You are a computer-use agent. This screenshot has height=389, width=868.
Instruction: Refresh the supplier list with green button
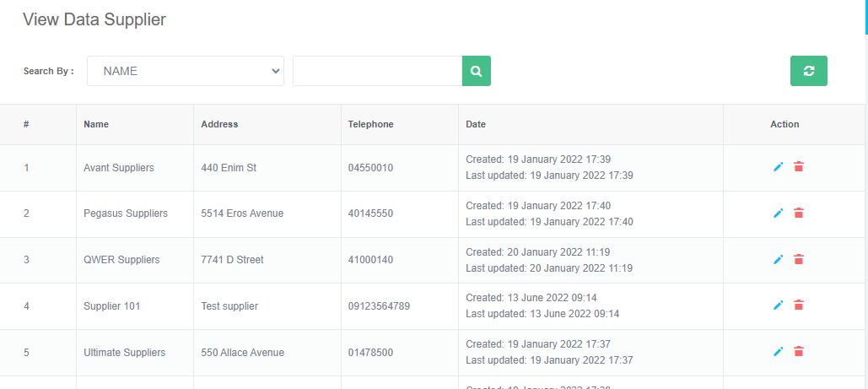pyautogui.click(x=808, y=71)
